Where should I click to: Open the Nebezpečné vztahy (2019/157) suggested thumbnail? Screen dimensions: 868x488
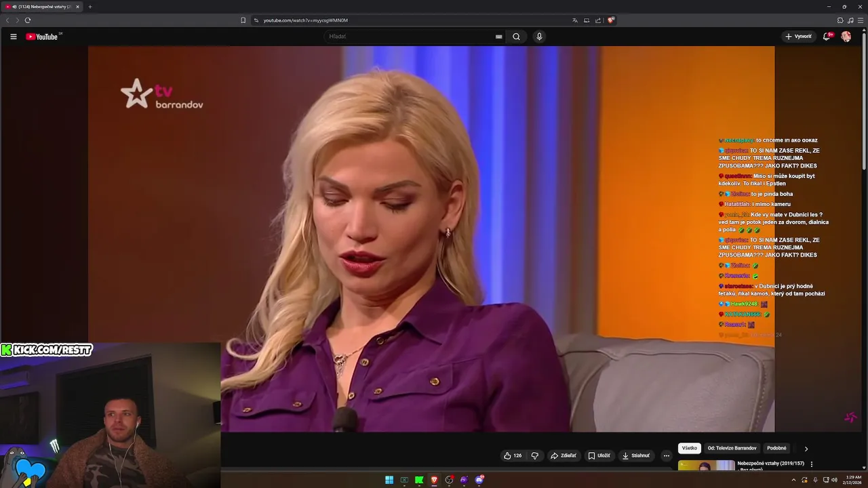(x=706, y=466)
